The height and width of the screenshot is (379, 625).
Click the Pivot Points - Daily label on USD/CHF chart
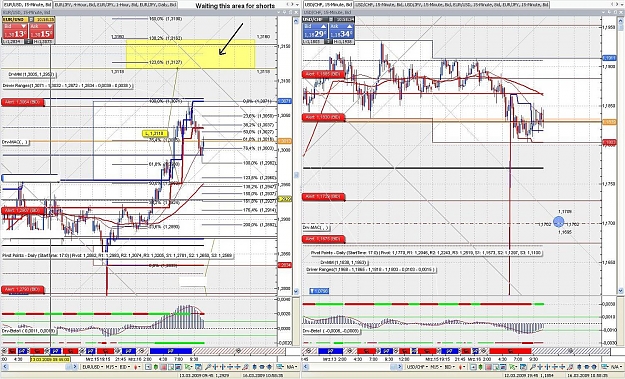(x=426, y=253)
